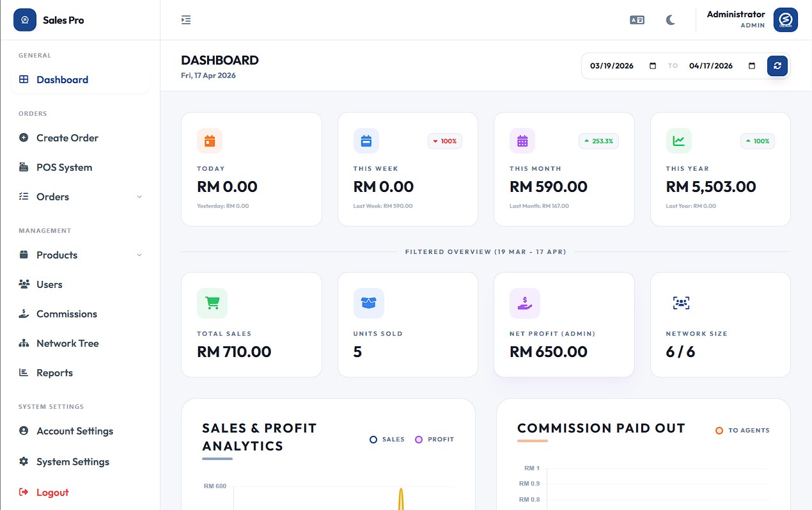The height and width of the screenshot is (510, 812).
Task: Open Account Settings from the menu
Action: (75, 431)
